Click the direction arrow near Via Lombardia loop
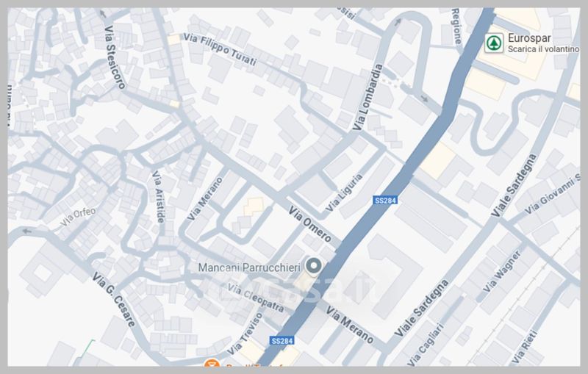The image size is (588, 374). 398,22
